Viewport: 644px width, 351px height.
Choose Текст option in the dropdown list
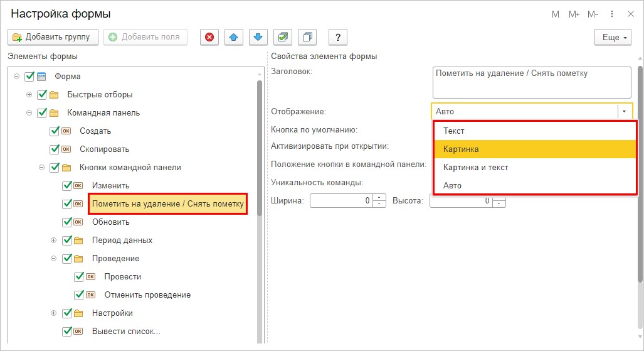click(453, 131)
